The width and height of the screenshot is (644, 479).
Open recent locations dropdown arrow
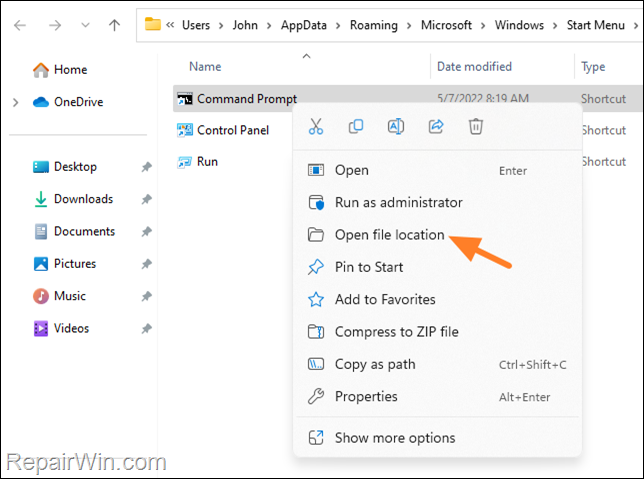(x=85, y=25)
